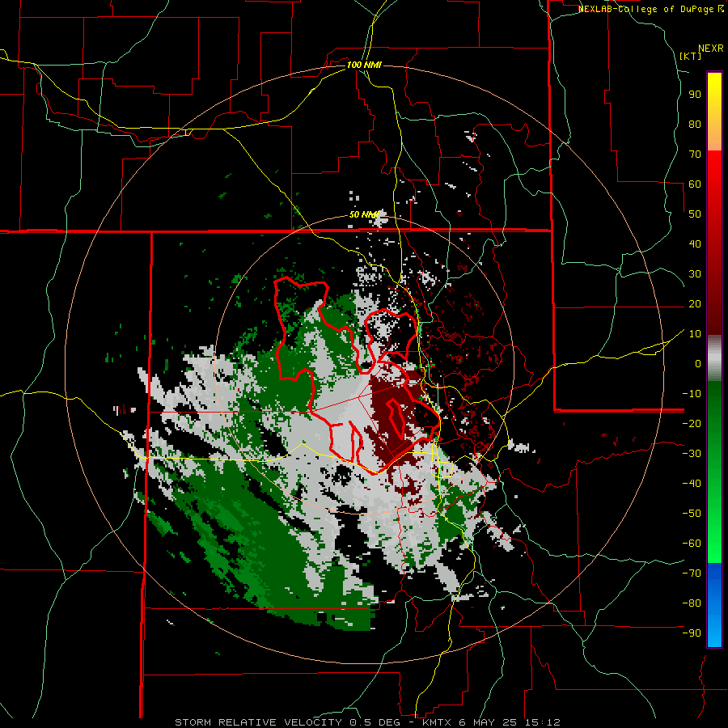
Task: Click the -50 value on the velocity scale
Action: [x=692, y=514]
